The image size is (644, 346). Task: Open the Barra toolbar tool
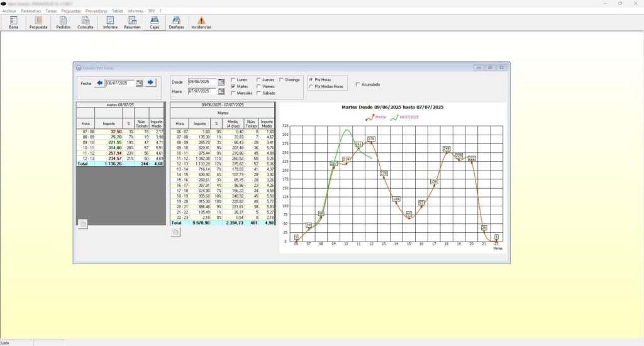14,23
